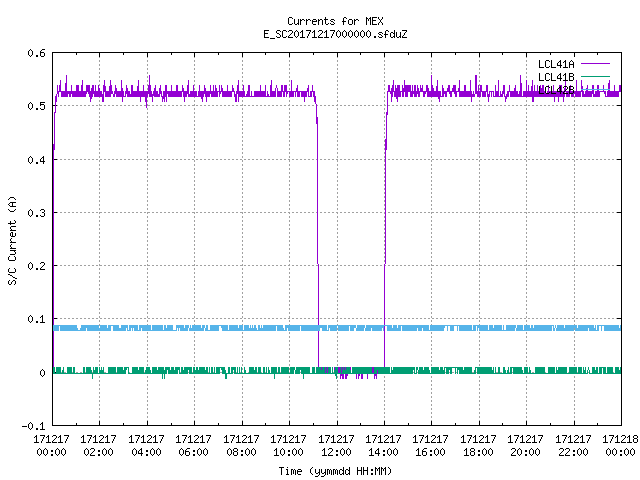Click the 0.4 y-axis tick label

coord(36,160)
